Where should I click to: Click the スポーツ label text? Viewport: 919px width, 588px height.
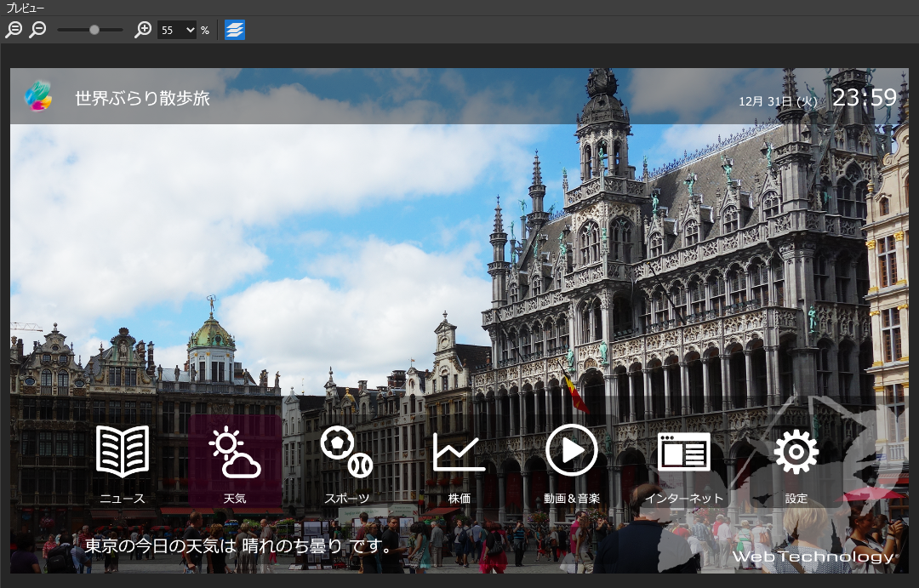tap(347, 499)
